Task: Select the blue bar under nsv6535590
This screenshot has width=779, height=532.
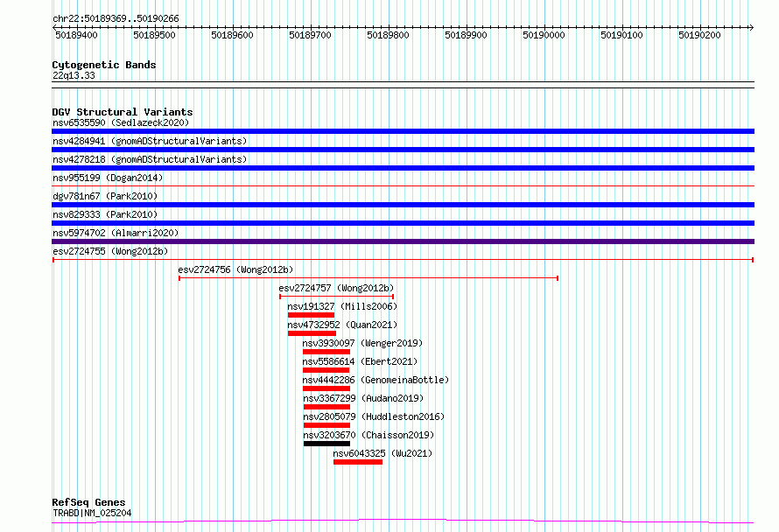Action: (x=403, y=131)
